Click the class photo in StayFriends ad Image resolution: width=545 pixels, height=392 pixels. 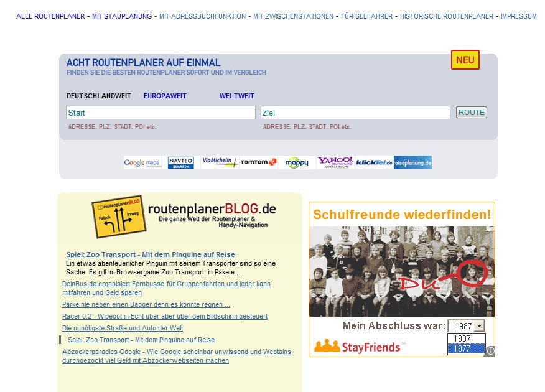[x=402, y=271]
